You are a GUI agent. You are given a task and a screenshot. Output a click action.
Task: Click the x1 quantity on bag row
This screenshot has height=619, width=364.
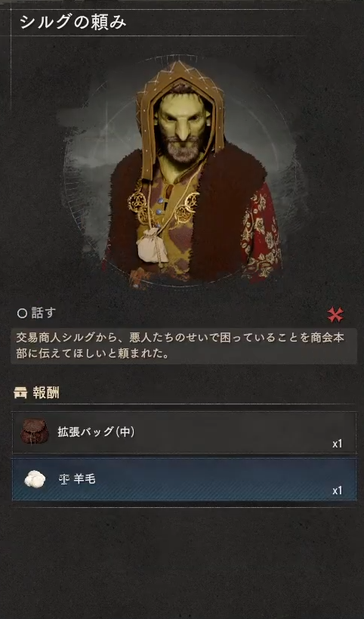(337, 444)
